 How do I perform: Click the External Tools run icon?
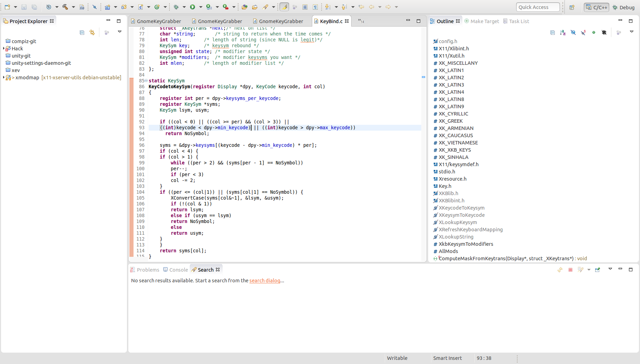tap(225, 7)
